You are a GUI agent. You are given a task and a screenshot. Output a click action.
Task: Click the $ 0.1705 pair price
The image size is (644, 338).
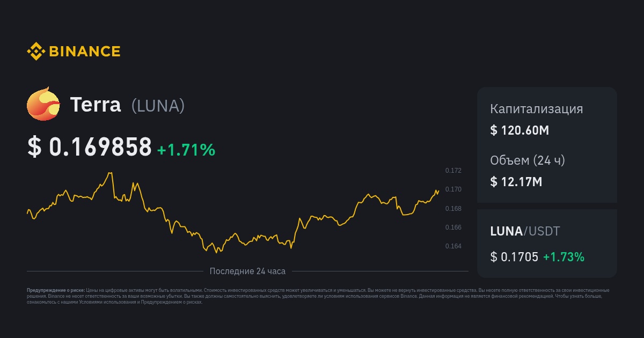tap(514, 257)
